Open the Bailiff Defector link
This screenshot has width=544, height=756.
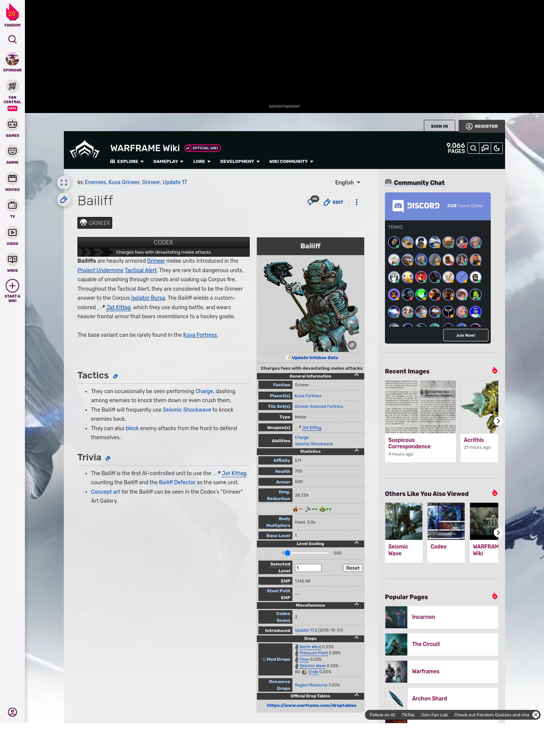tap(177, 482)
